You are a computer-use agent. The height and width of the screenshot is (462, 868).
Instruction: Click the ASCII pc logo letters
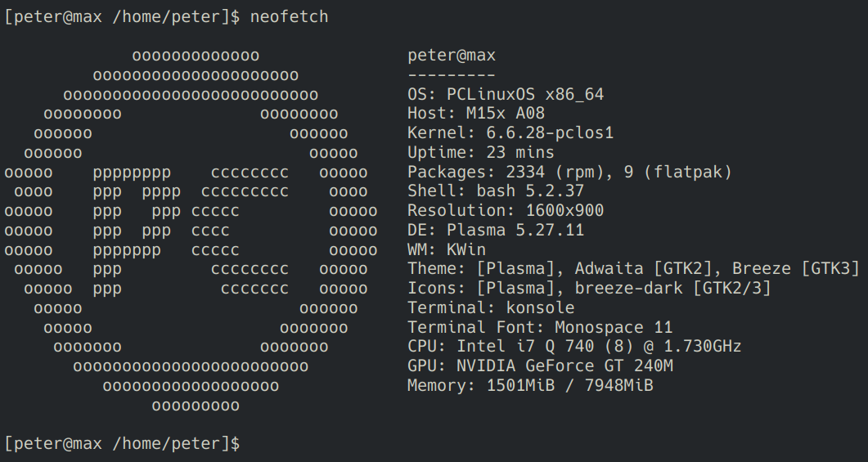[x=191, y=230]
